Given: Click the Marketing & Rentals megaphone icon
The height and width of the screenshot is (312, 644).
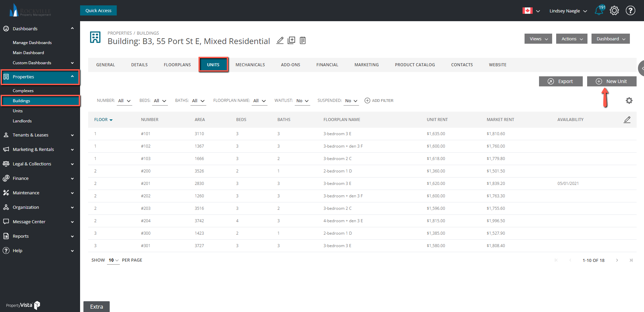Looking at the screenshot, I should 6,149.
